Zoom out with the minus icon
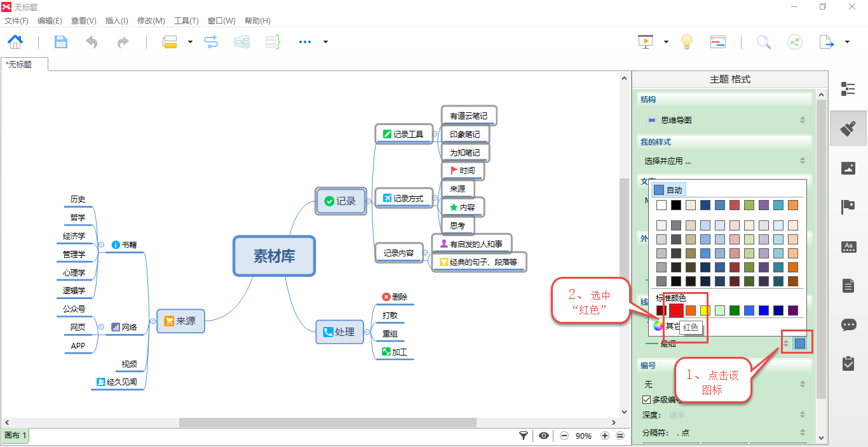The height and width of the screenshot is (447, 868). (x=564, y=436)
